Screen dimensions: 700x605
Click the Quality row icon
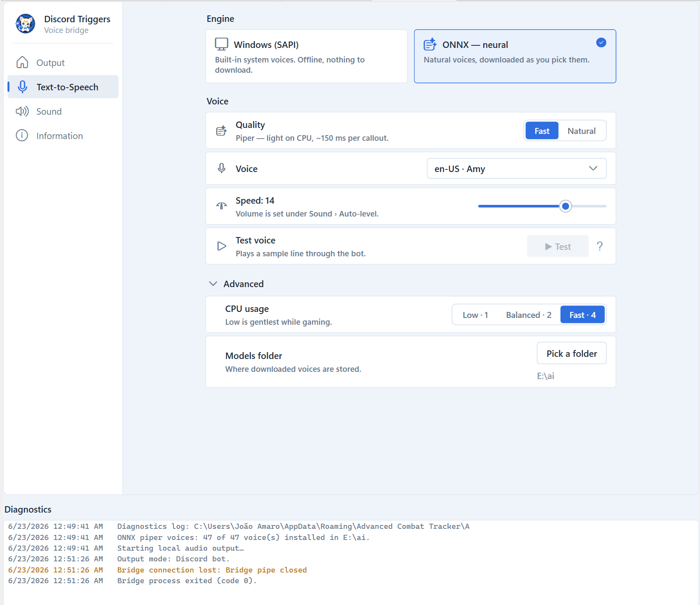coord(221,131)
